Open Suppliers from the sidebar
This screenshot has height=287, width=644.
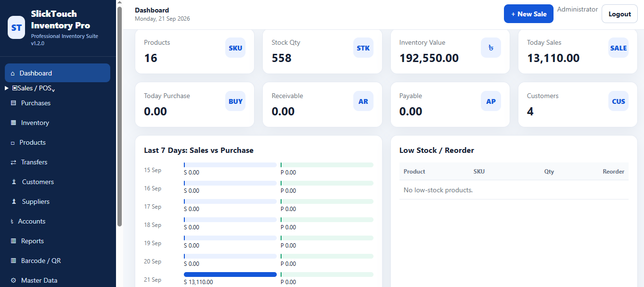click(57, 202)
